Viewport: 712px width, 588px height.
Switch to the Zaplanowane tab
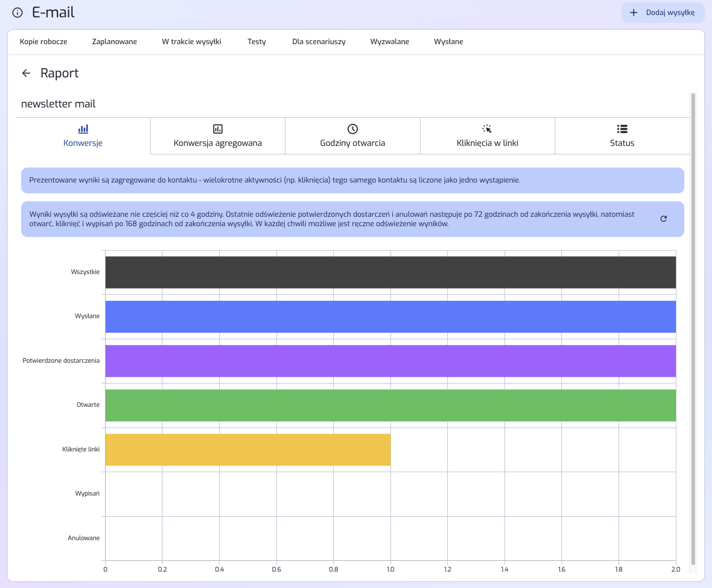tap(115, 42)
